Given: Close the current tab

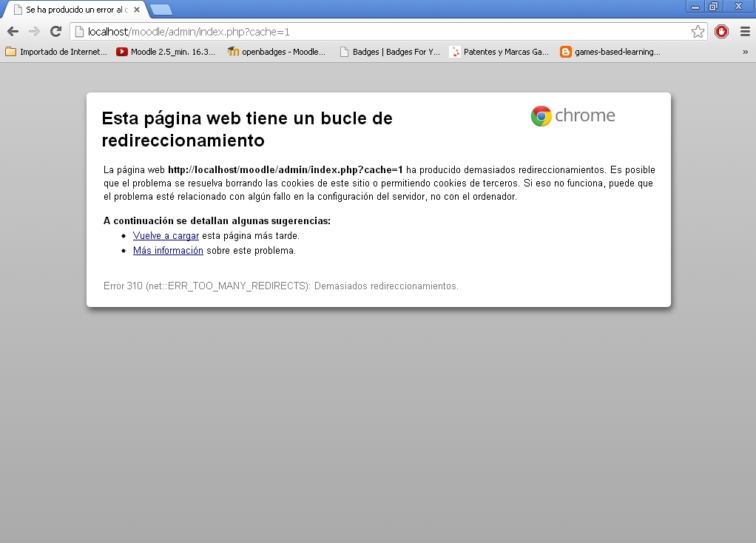Looking at the screenshot, I should (137, 10).
